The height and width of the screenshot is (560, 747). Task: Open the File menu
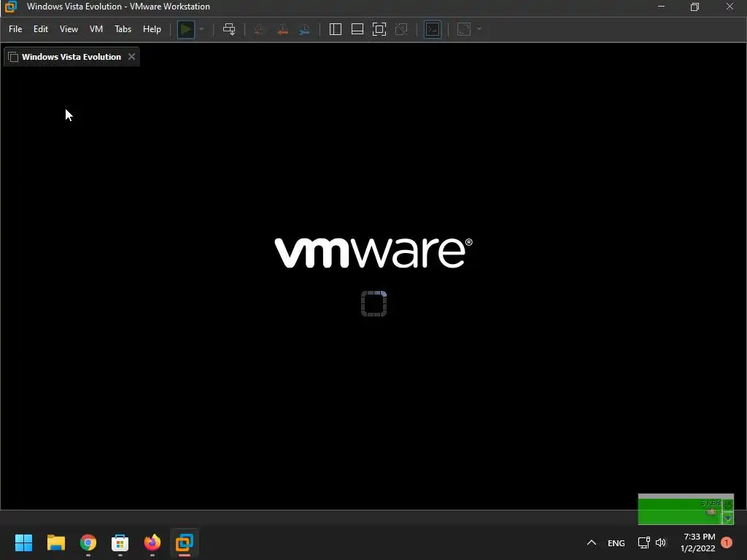(15, 29)
